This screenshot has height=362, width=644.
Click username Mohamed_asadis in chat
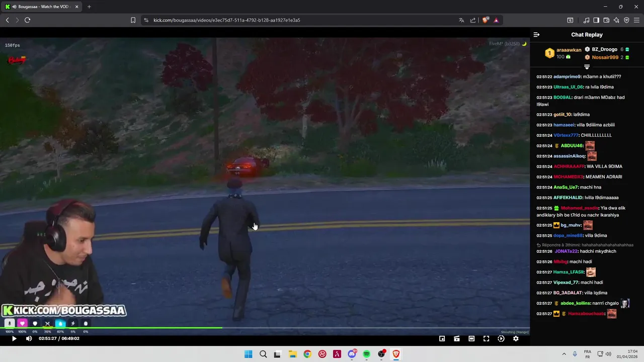coord(580,208)
